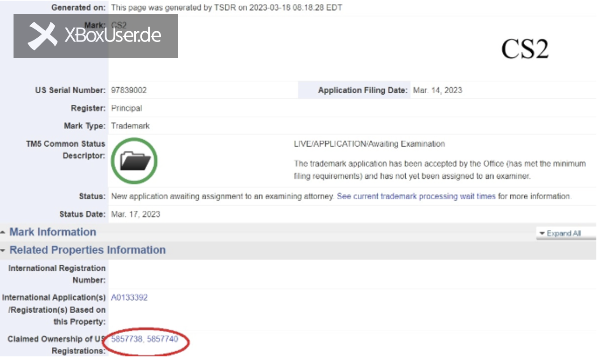This screenshot has height=364, width=597.
Task: Click the Status Date label
Action: [83, 214]
